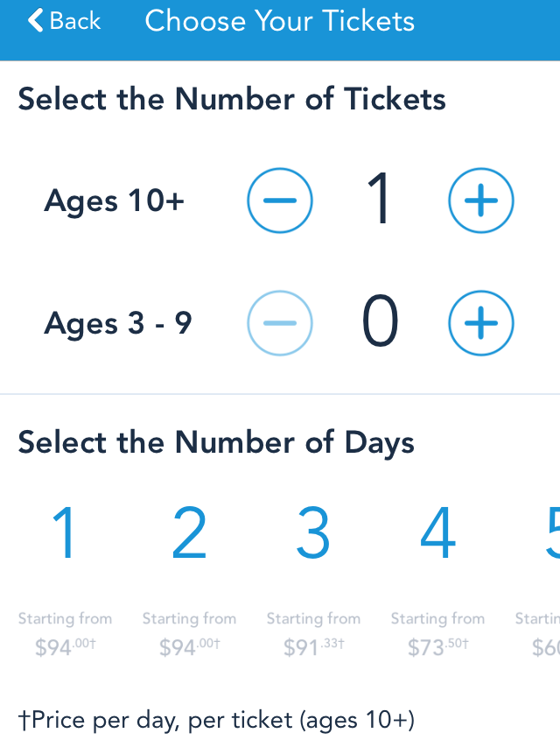Tap the Back text link
560x754 pixels.
point(75,21)
